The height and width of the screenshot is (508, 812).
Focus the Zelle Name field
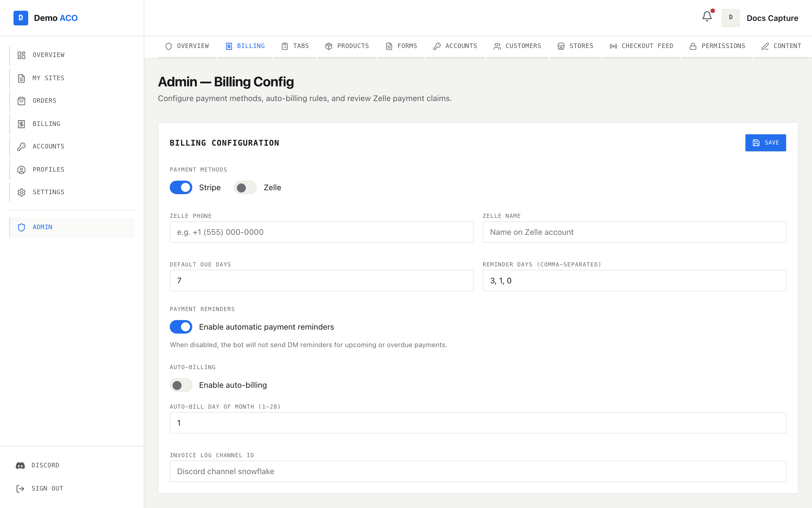click(634, 232)
